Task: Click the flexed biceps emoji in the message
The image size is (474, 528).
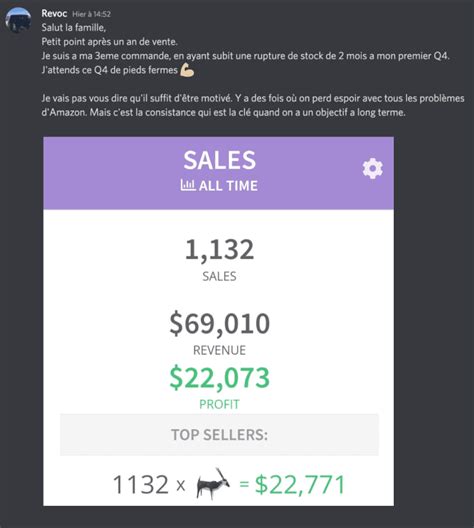Action: tap(187, 70)
